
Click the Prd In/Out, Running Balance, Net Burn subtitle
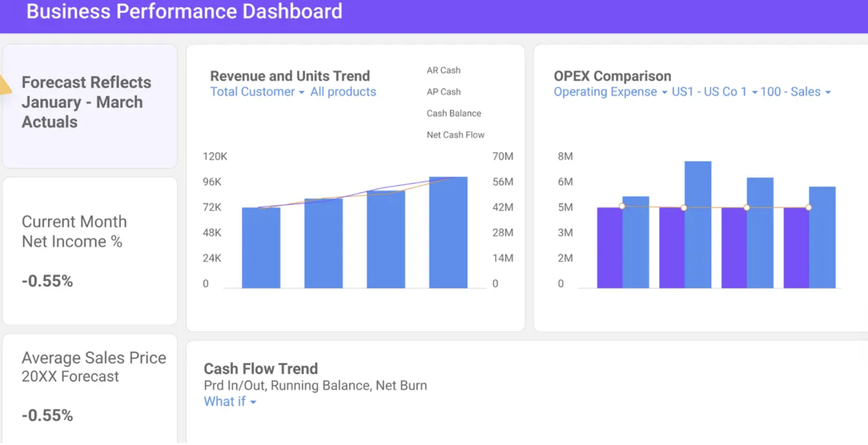pyautogui.click(x=315, y=385)
